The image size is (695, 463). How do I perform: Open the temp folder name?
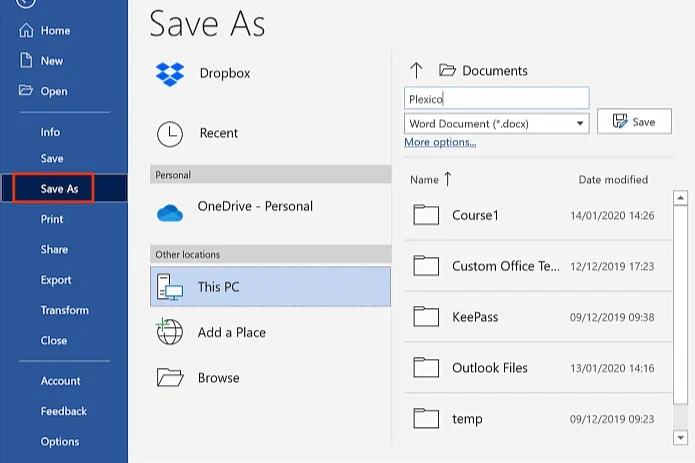point(467,419)
